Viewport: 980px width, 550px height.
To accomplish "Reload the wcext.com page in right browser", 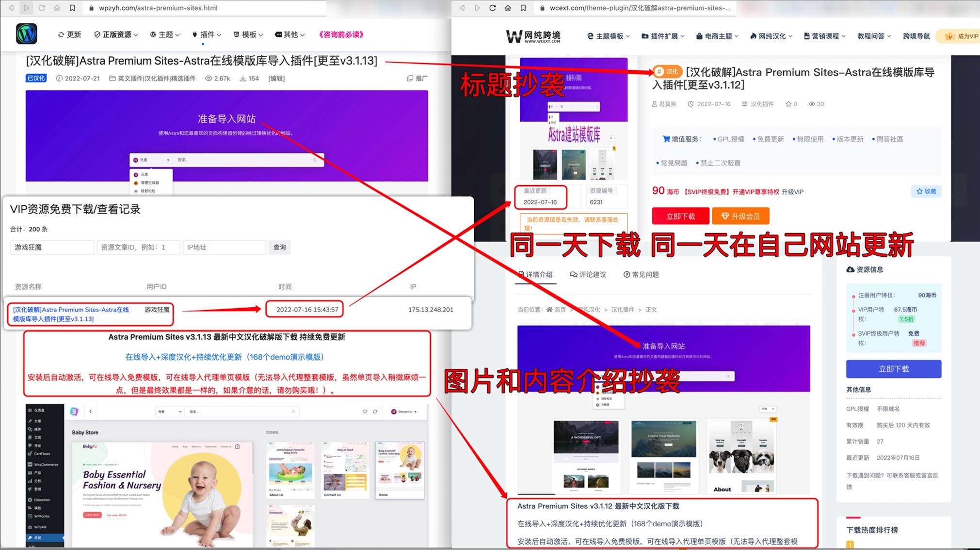I will pos(492,8).
